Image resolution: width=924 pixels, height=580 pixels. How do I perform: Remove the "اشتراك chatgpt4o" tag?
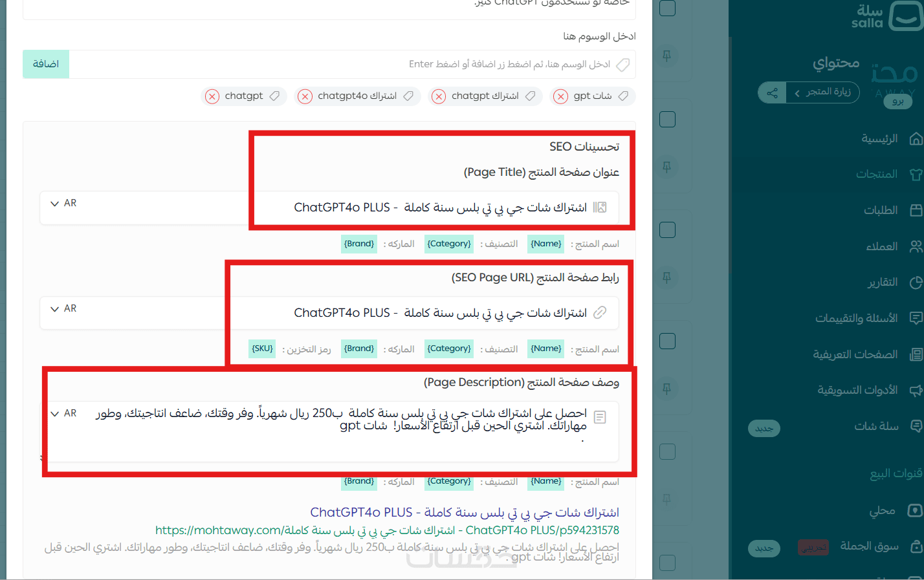pos(305,96)
